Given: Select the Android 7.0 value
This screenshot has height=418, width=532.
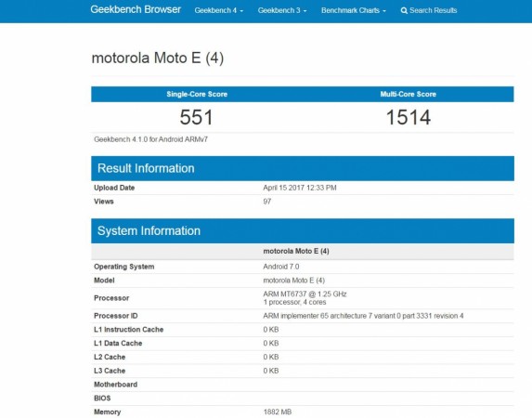Looking at the screenshot, I should coord(281,267).
